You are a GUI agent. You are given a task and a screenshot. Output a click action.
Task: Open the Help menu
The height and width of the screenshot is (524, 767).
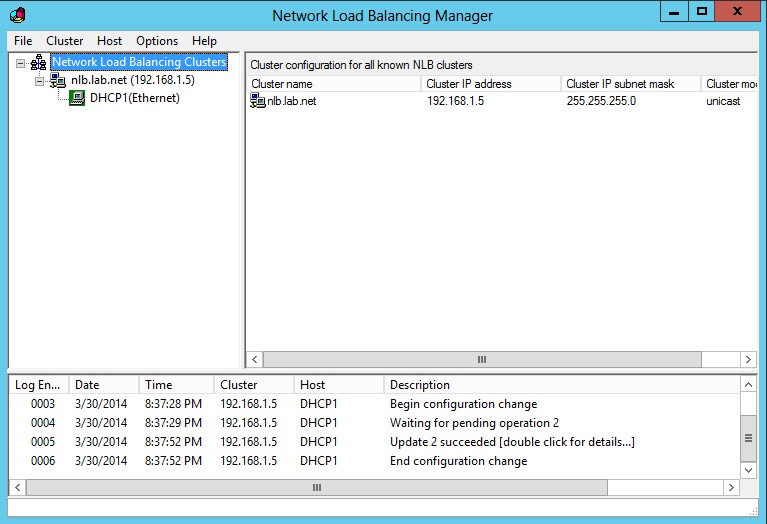(204, 41)
